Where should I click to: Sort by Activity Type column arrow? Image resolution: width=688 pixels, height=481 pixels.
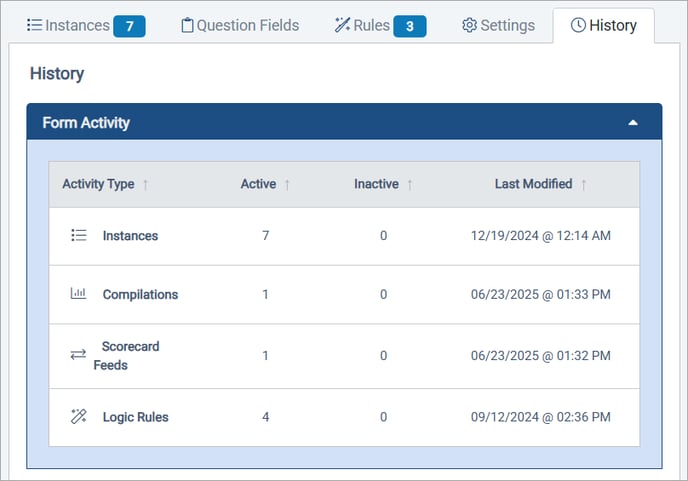pyautogui.click(x=146, y=184)
